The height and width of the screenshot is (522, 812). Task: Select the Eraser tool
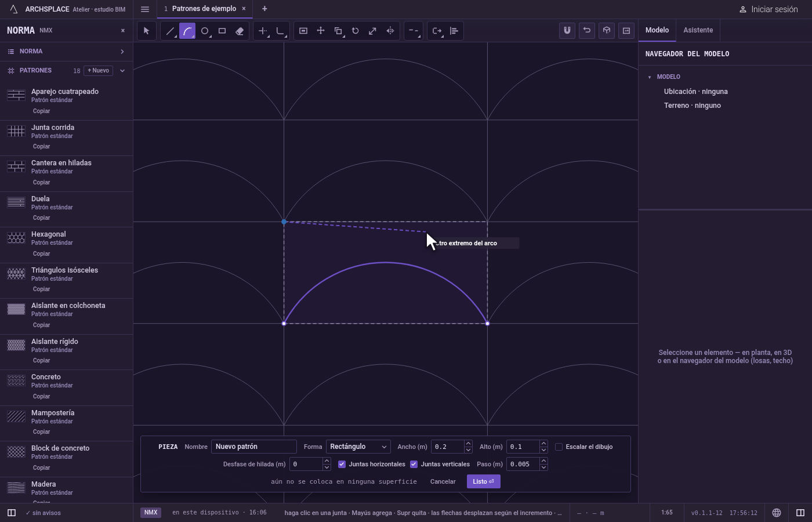[240, 31]
